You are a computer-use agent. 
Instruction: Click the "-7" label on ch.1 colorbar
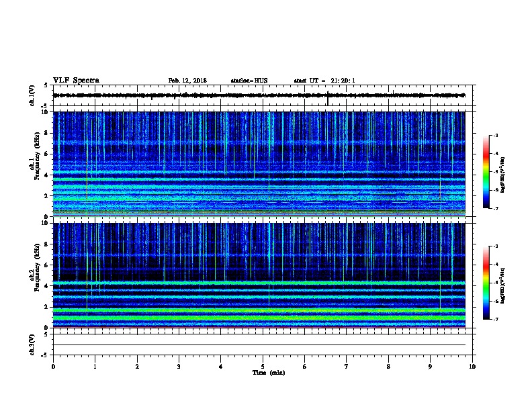click(495, 208)
